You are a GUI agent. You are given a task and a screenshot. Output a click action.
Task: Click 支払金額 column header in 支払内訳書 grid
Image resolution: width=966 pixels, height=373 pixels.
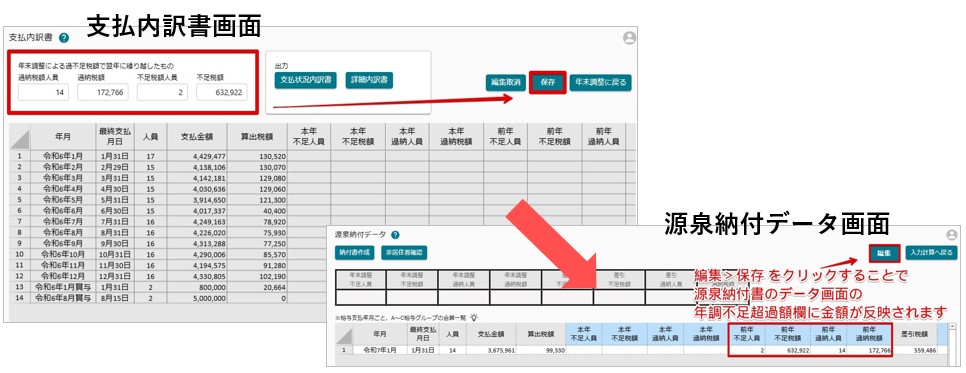(x=197, y=137)
